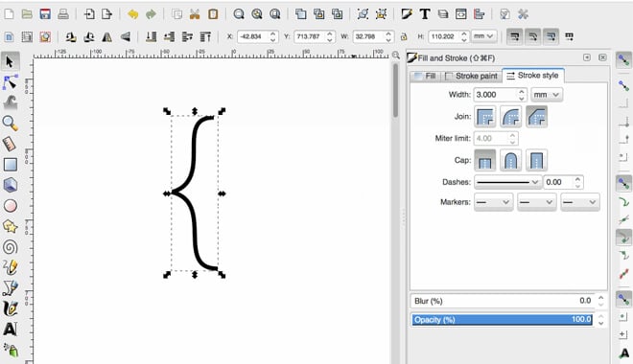This screenshot has height=364, width=633.
Task: Group the selected objects
Action: [363, 14]
